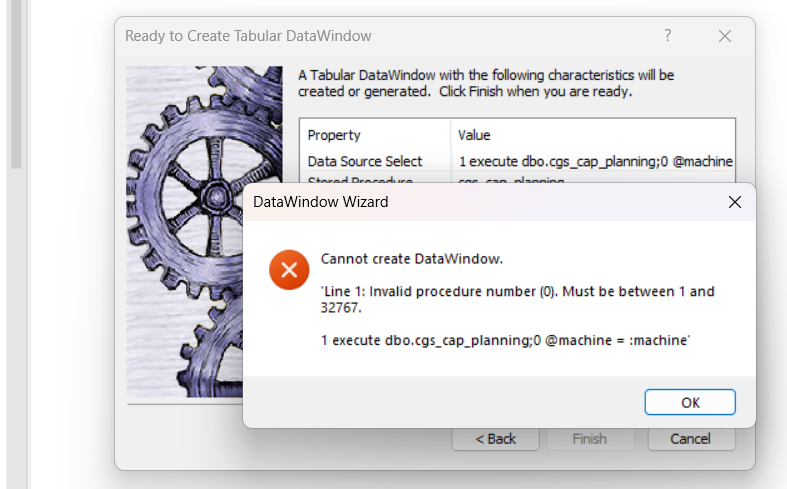This screenshot has width=787, height=489.
Task: Click the execute dbo.cgs_cap_planning value cell
Action: coord(595,161)
